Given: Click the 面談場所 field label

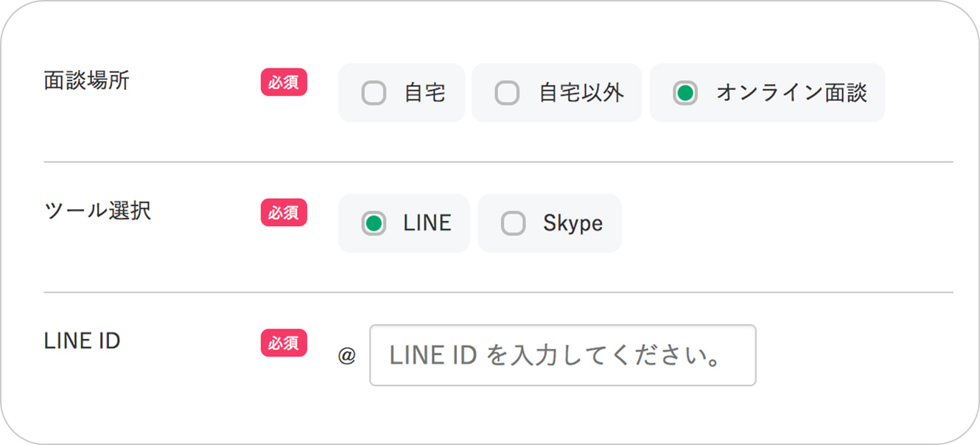Looking at the screenshot, I should (87, 81).
